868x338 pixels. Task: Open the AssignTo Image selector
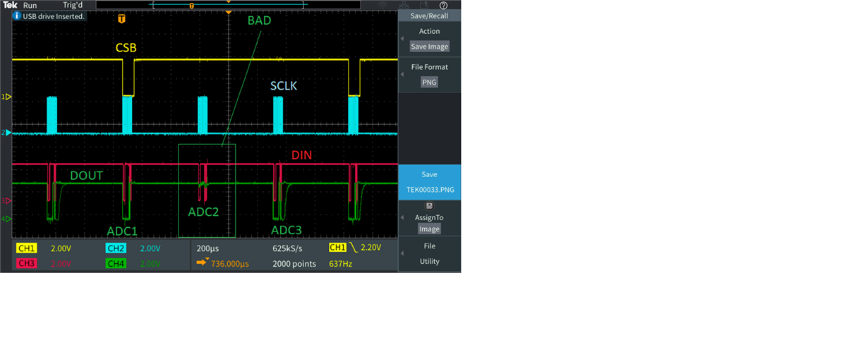tap(429, 229)
